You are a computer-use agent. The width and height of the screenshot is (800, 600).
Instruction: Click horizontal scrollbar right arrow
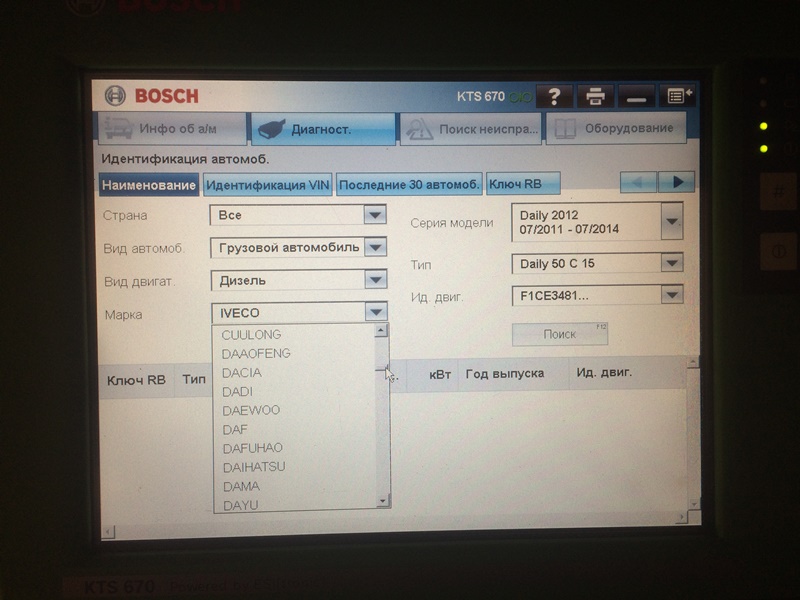point(682,517)
